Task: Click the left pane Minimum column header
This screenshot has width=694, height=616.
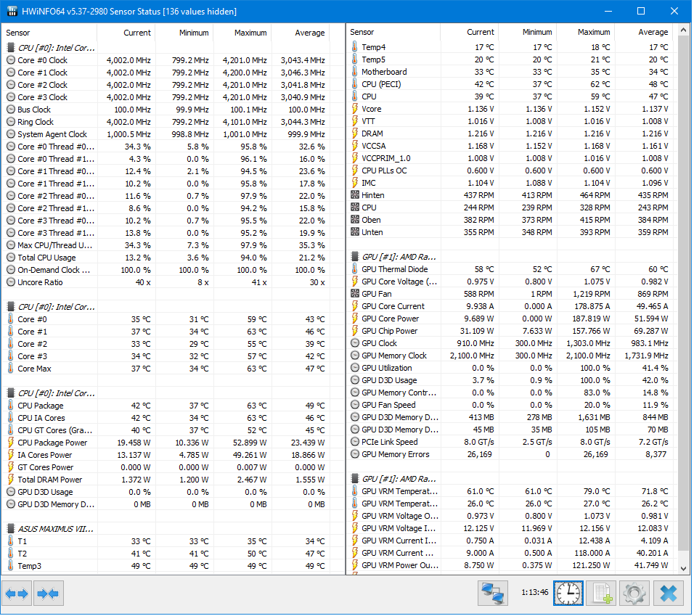Action: point(184,33)
